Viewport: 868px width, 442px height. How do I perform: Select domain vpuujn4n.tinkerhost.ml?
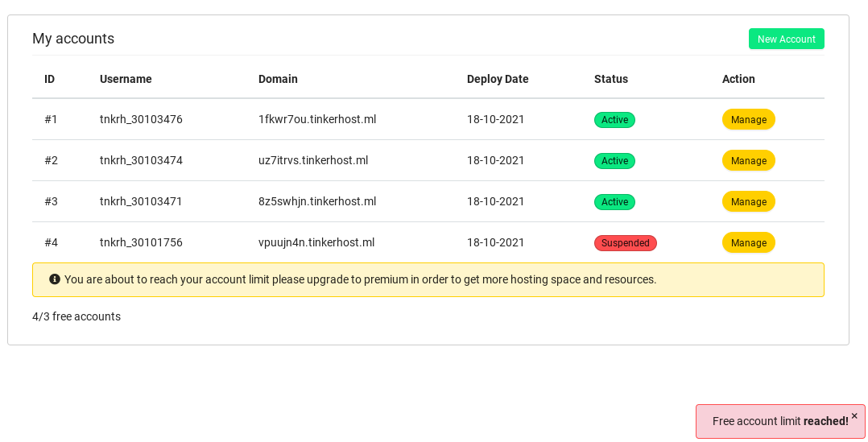316,242
